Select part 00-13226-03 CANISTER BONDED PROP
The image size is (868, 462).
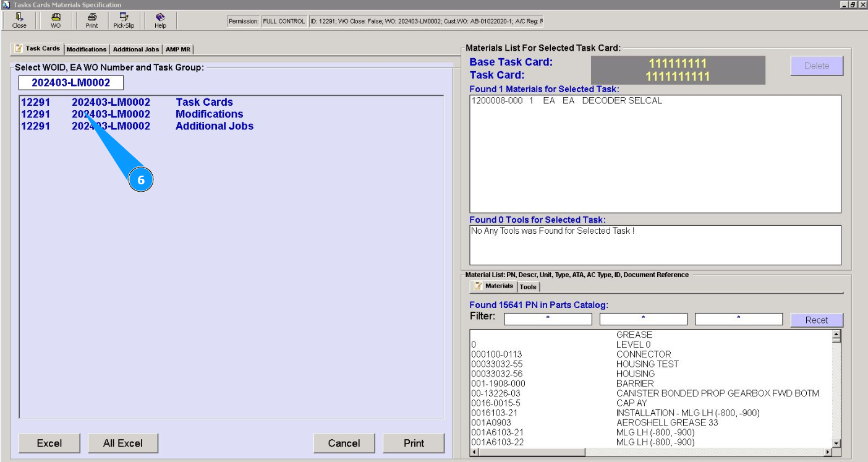[x=651, y=393]
